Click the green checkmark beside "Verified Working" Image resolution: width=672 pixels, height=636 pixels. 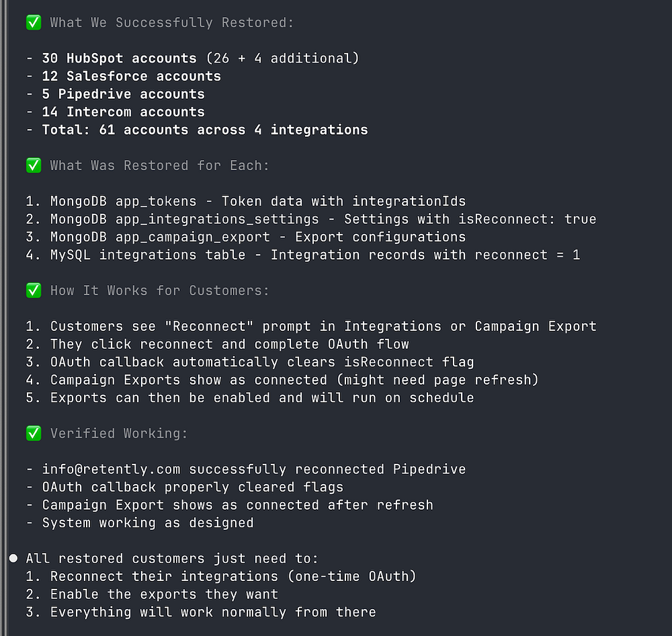33,434
